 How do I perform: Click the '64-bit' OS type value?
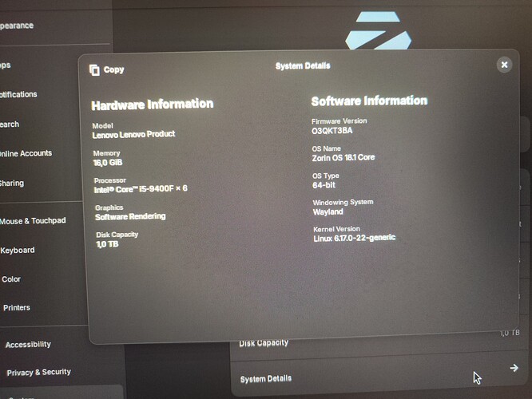[324, 185]
